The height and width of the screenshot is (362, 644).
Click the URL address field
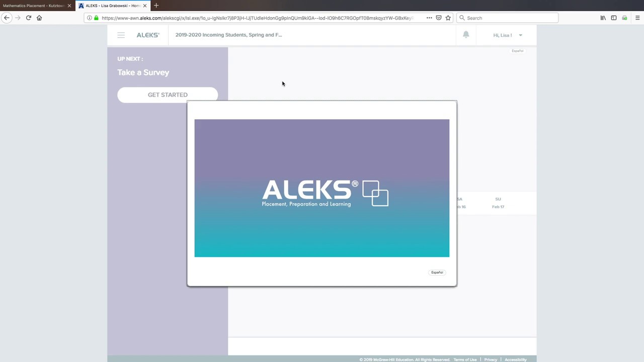tap(257, 18)
